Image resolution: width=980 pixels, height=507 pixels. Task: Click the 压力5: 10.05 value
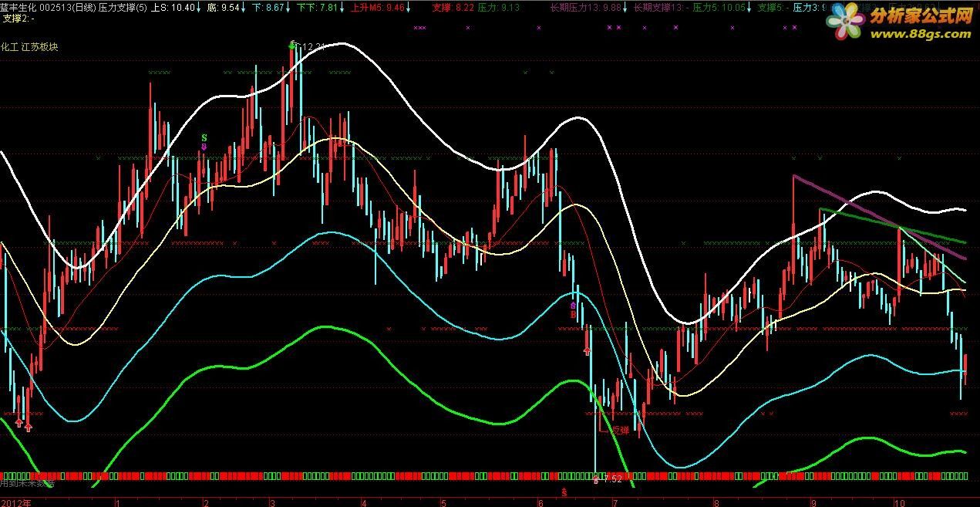(x=719, y=7)
